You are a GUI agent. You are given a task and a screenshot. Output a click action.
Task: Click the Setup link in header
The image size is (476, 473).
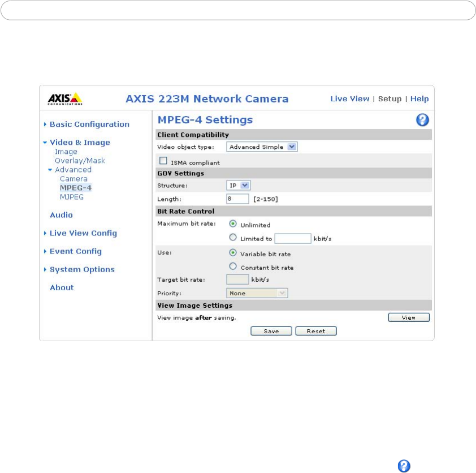[x=390, y=99]
